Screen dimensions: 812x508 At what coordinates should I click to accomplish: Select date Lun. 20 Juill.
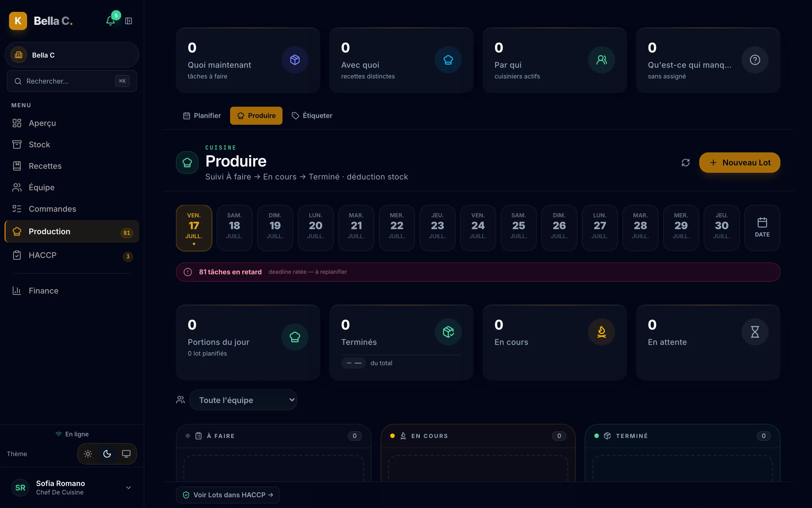[316, 228]
